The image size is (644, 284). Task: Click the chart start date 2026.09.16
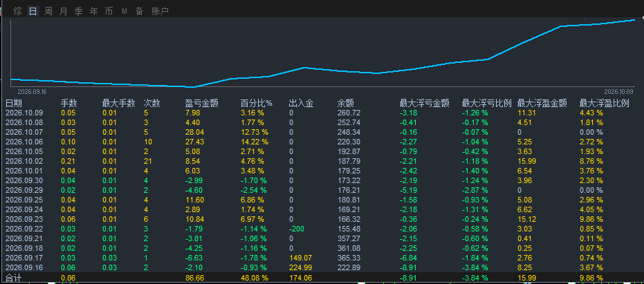32,92
